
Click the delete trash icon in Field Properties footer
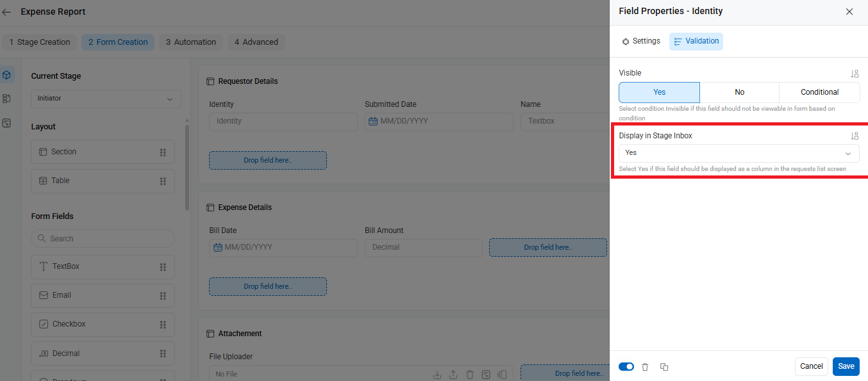tap(646, 367)
